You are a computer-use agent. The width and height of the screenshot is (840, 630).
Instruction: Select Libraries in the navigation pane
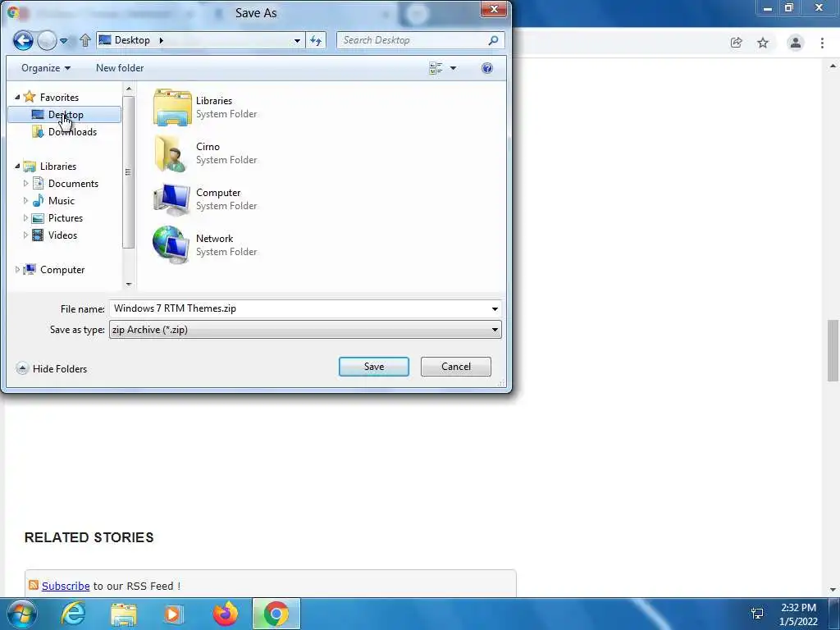[58, 166]
